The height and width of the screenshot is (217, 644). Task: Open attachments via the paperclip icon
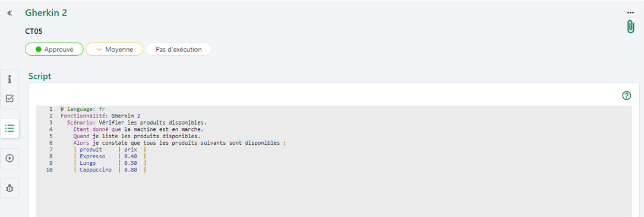[630, 27]
